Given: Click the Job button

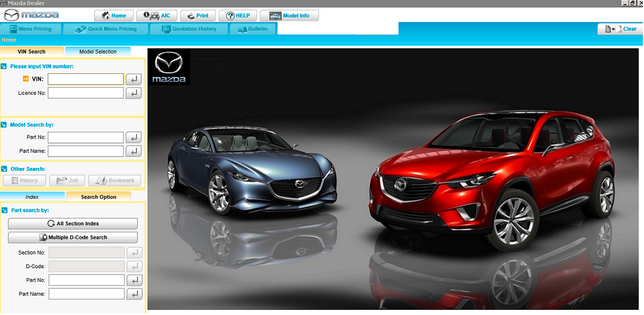Looking at the screenshot, I should (x=67, y=180).
